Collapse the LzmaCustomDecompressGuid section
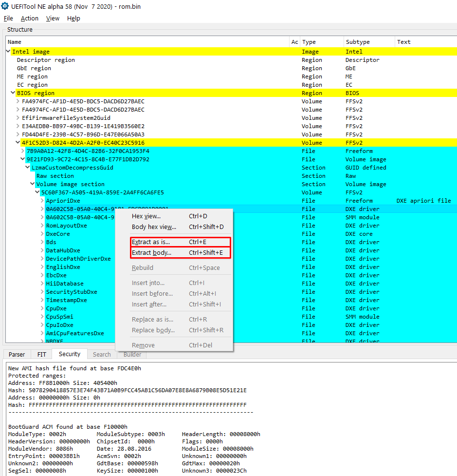 tap(28, 167)
